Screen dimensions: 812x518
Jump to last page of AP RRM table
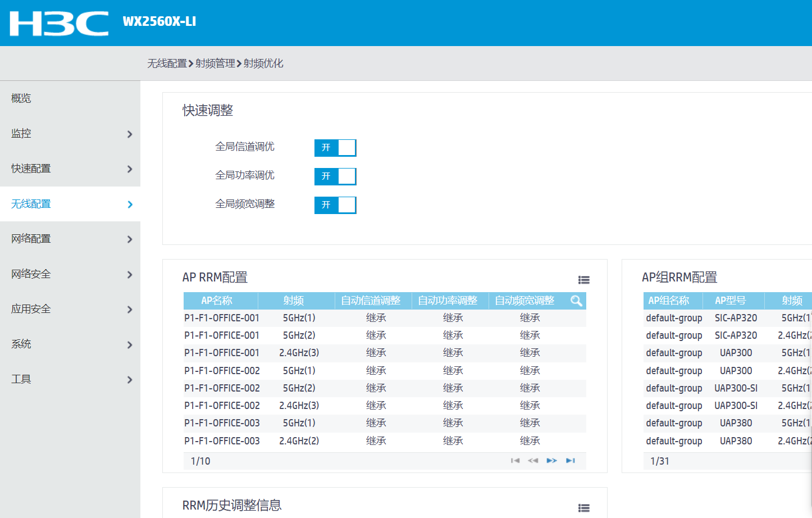(x=571, y=461)
